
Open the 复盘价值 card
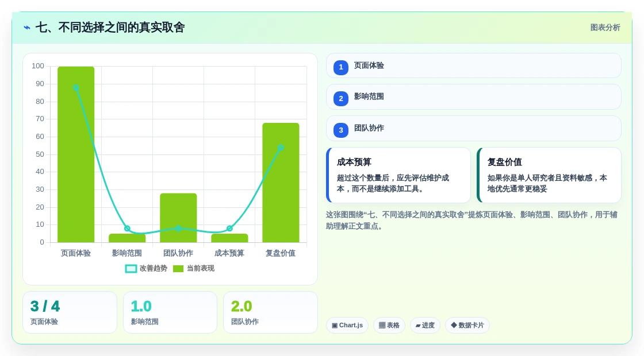(x=549, y=175)
